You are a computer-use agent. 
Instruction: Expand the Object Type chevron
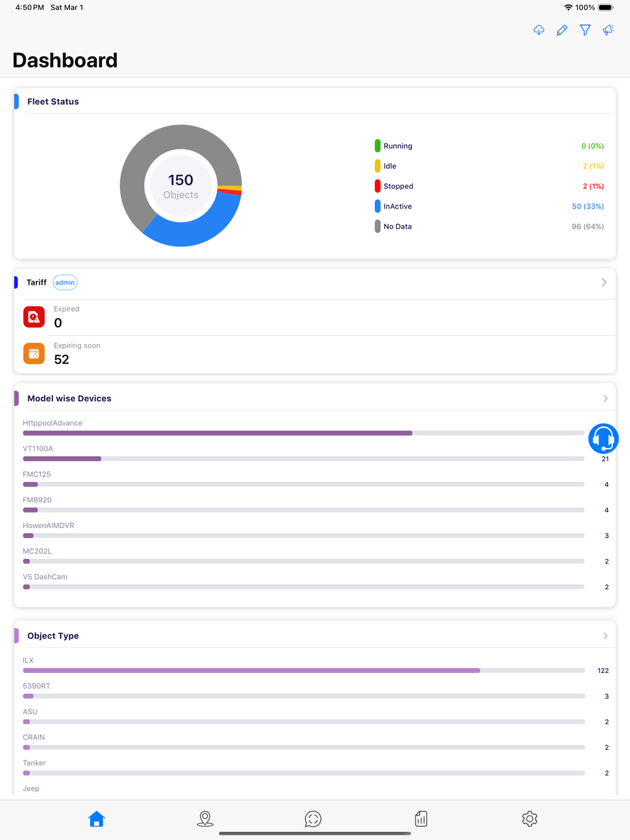(605, 636)
